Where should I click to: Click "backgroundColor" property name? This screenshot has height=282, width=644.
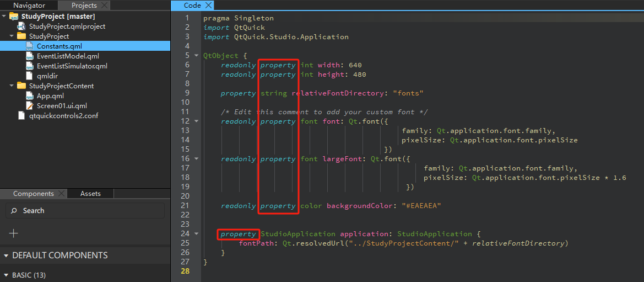coord(360,206)
